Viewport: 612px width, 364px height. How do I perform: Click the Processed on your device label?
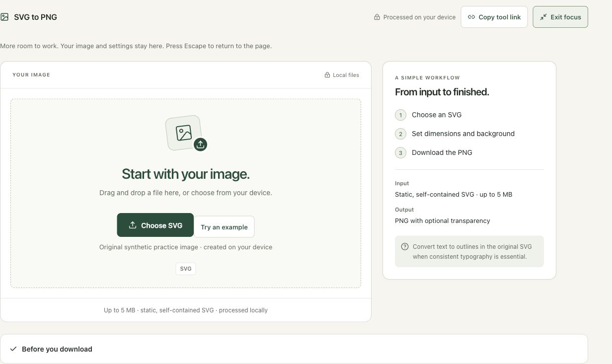tap(419, 17)
